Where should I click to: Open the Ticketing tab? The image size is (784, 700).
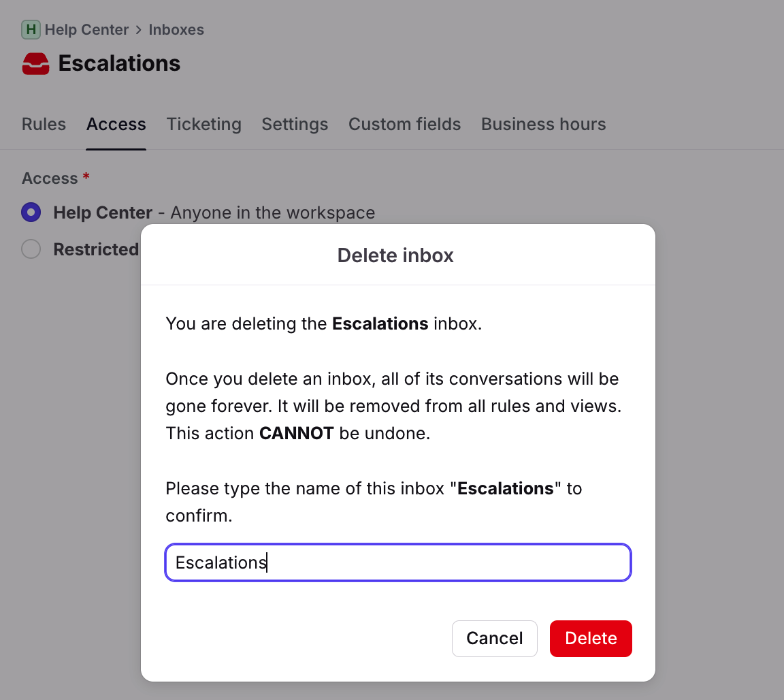click(x=203, y=125)
